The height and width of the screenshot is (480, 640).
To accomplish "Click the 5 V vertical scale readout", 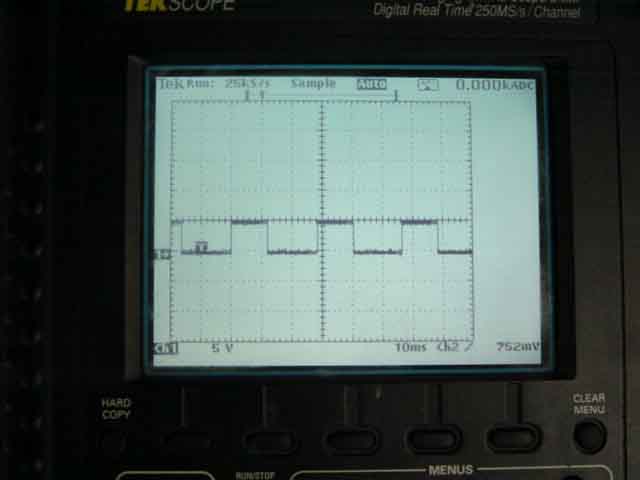I will tap(222, 348).
